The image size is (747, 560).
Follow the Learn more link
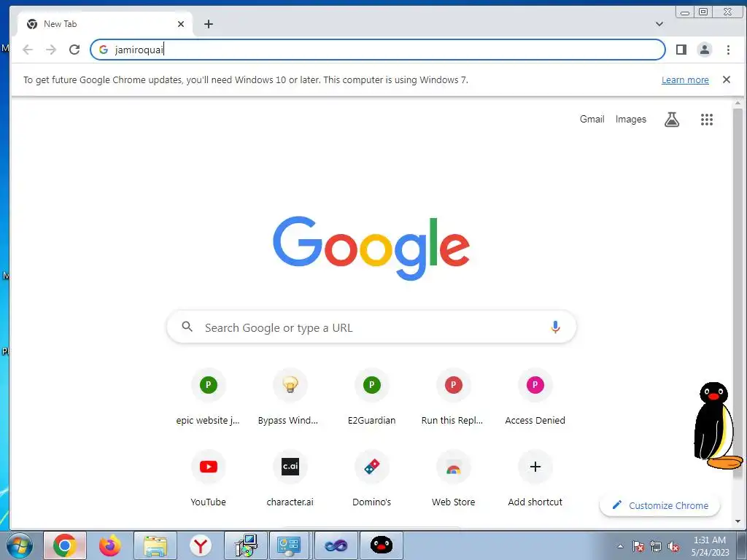pyautogui.click(x=685, y=80)
